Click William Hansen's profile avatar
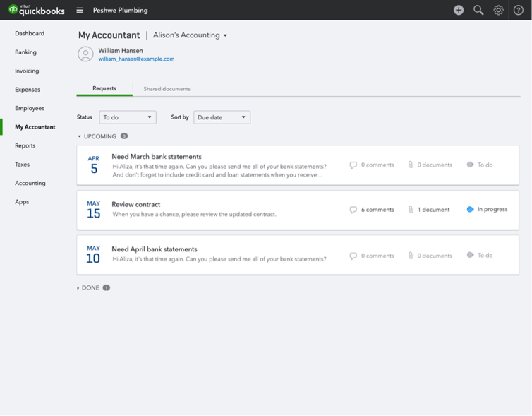Viewport: 532px width, 416px height. pyautogui.click(x=85, y=54)
